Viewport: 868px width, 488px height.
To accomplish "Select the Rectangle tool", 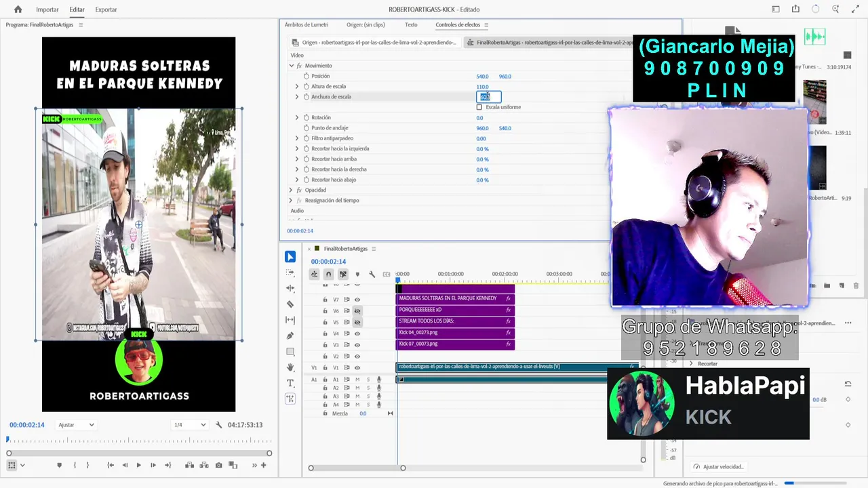I will coord(290,351).
